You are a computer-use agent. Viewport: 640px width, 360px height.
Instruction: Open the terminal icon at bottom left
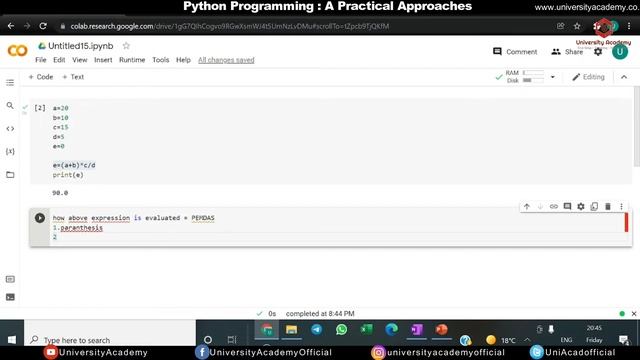[10, 297]
